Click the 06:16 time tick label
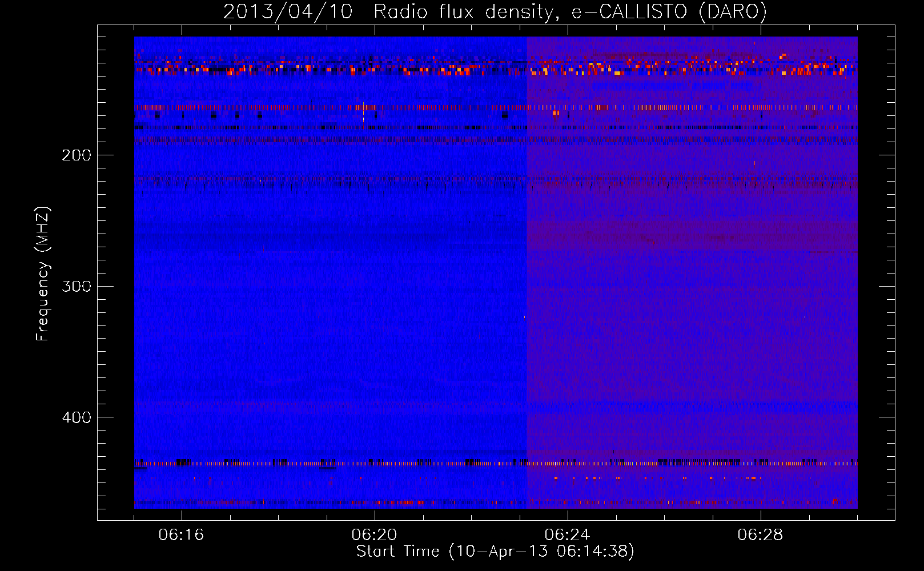924x571 pixels. [x=181, y=534]
